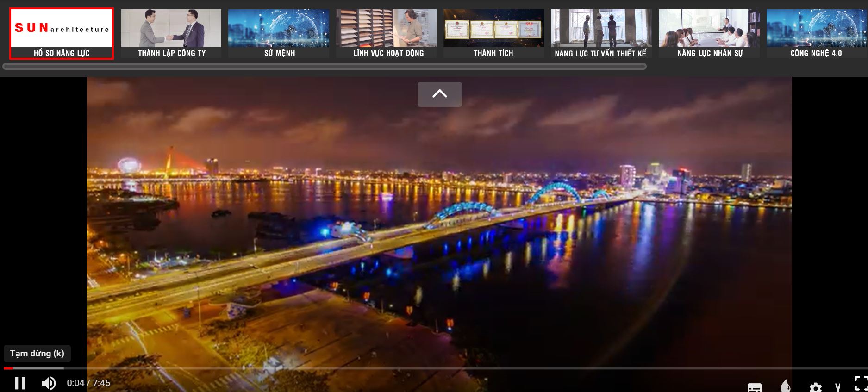The height and width of the screenshot is (392, 868).
Task: Open the Công Nghệ 4.0 chapter
Action: pos(817,33)
